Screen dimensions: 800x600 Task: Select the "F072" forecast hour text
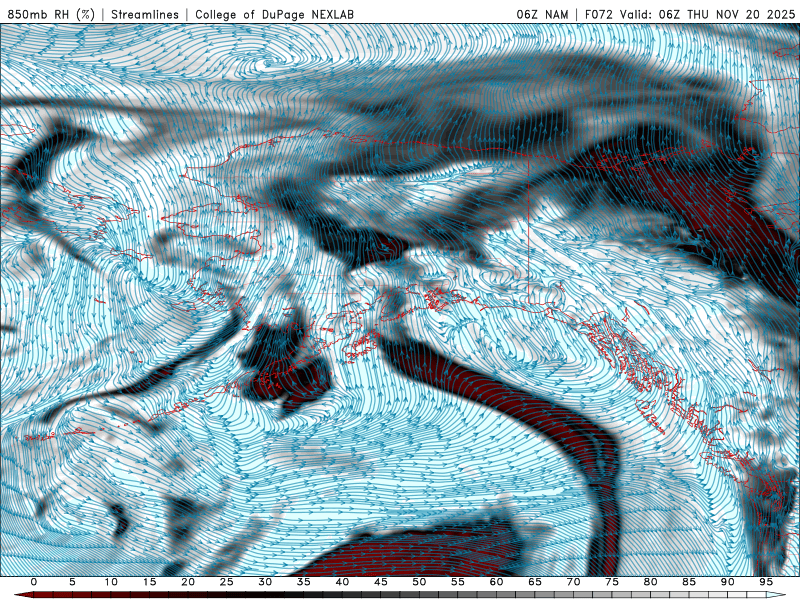598,14
